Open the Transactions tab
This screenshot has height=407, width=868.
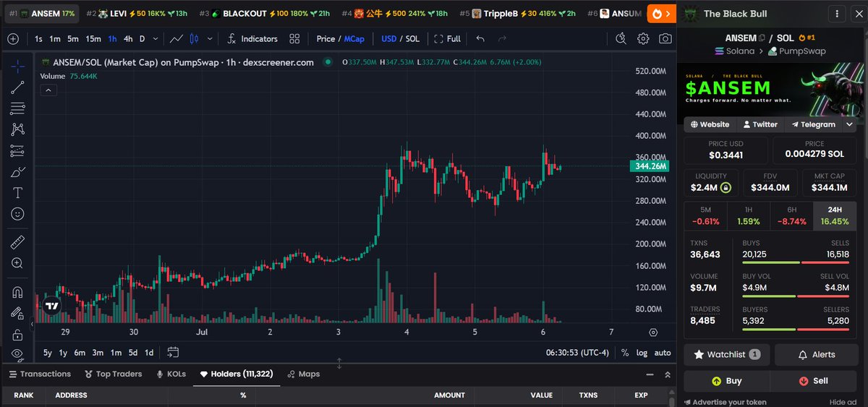point(40,374)
